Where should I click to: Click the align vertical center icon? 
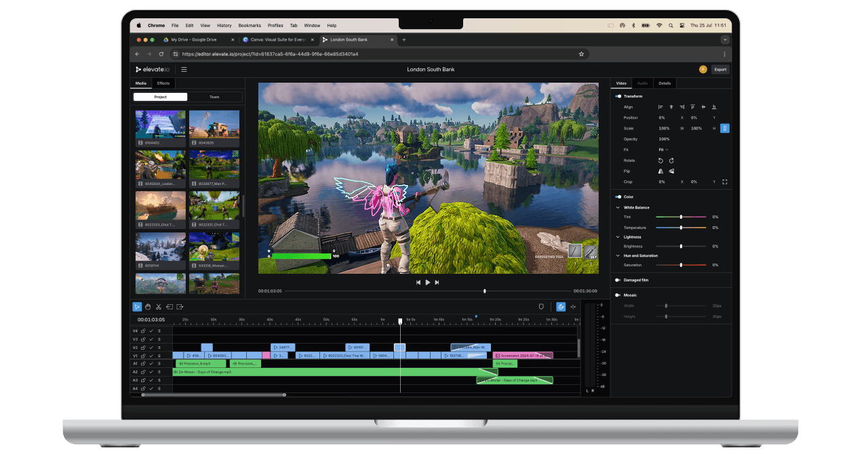tap(704, 107)
